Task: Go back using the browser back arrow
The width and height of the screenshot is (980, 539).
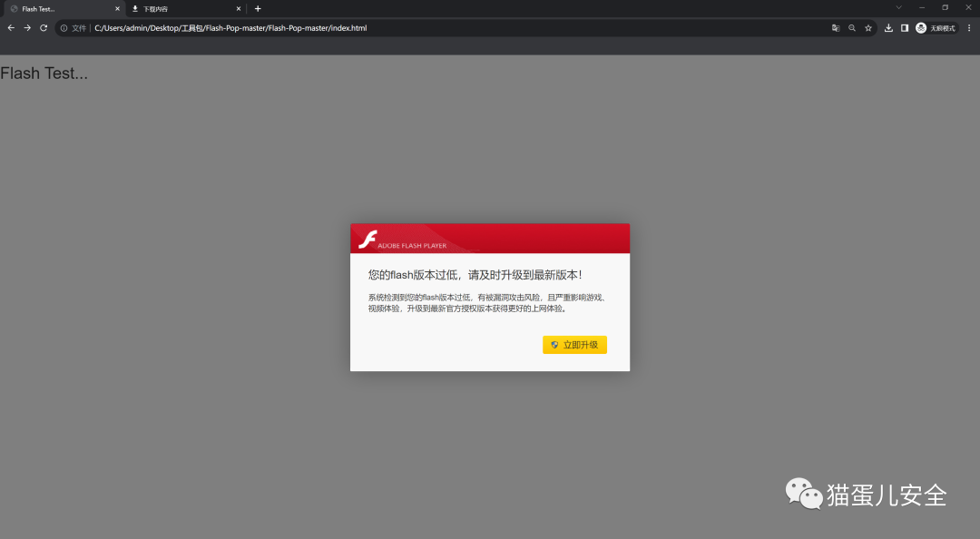Action: tap(11, 27)
